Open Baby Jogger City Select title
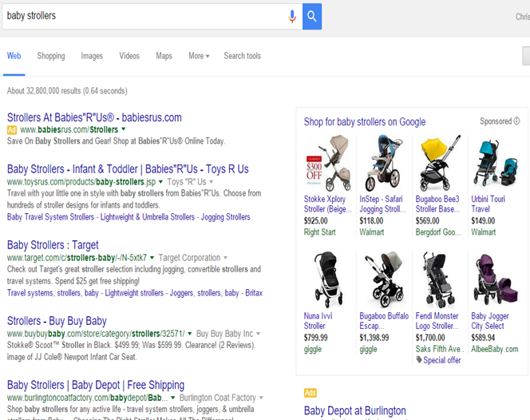The width and height of the screenshot is (530, 420). coord(490,321)
